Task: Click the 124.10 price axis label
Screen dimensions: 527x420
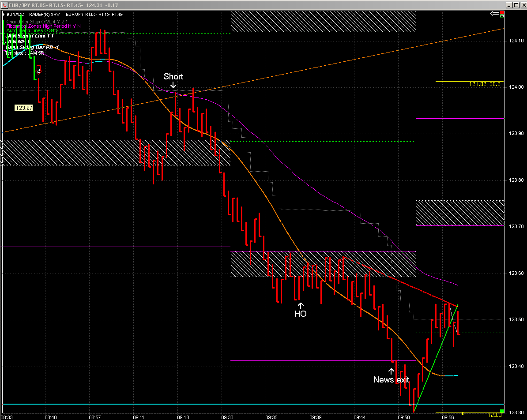Action: [x=516, y=41]
